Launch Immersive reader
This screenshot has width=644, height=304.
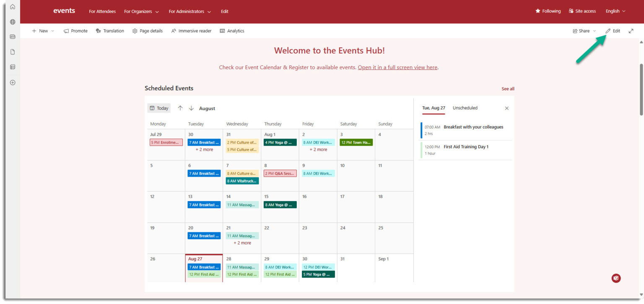[x=191, y=31]
